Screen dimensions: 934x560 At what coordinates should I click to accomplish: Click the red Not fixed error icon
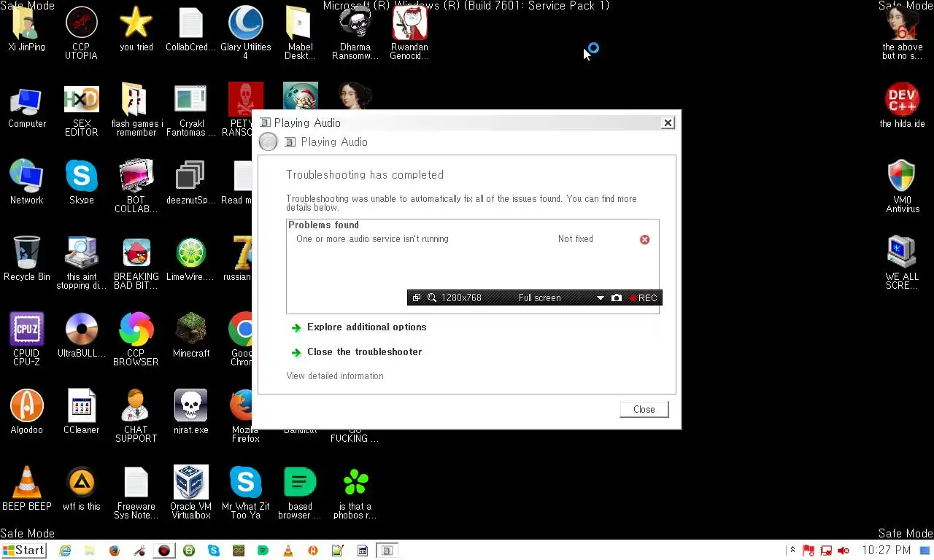644,239
